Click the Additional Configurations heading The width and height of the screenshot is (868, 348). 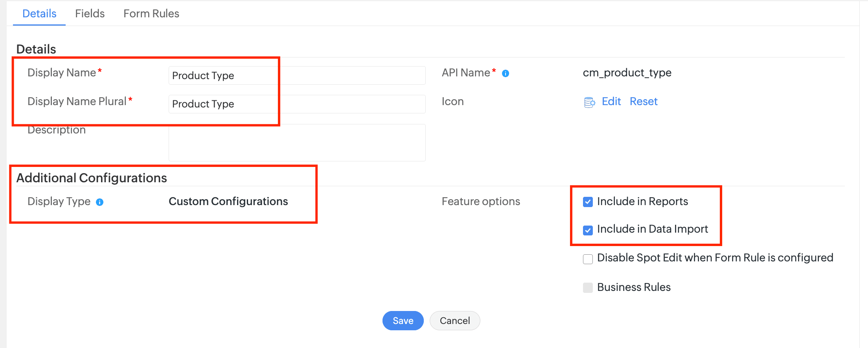[92, 178]
